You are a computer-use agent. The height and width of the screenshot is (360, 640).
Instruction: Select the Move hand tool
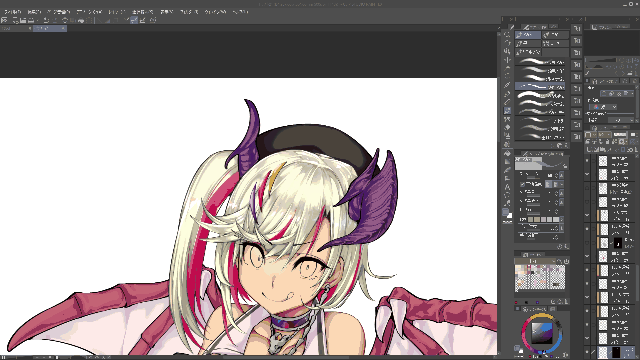507,43
